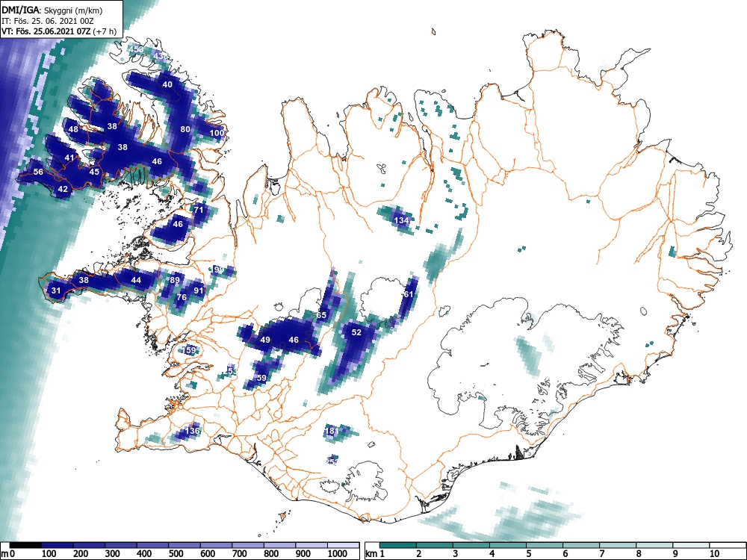This screenshot has width=747, height=560.
Task: Click the '61' visibility value on the map
Action: (409, 294)
